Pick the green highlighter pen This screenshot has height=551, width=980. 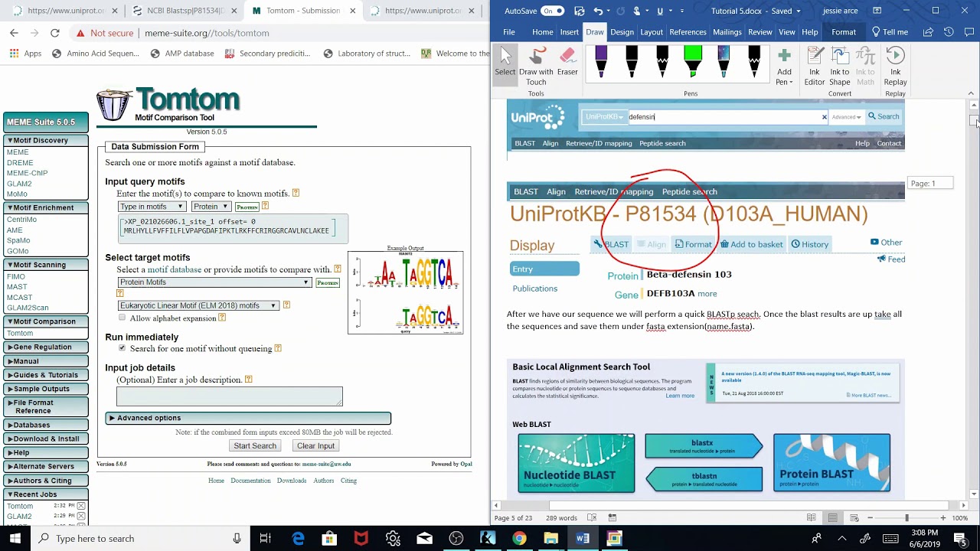[693, 62]
